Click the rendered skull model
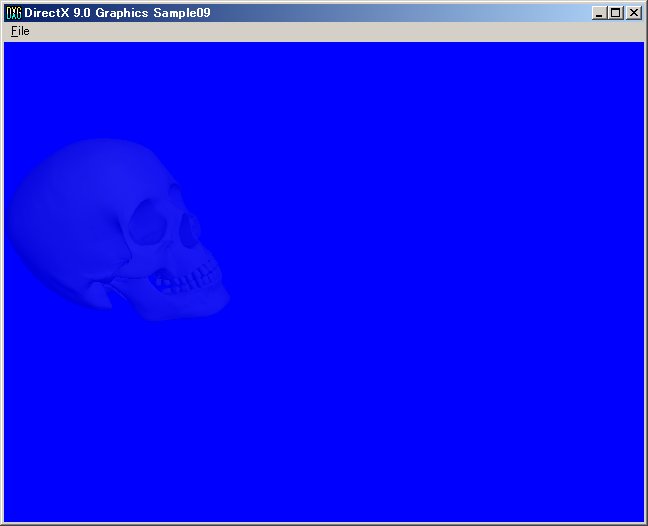This screenshot has width=648, height=526. (x=118, y=230)
